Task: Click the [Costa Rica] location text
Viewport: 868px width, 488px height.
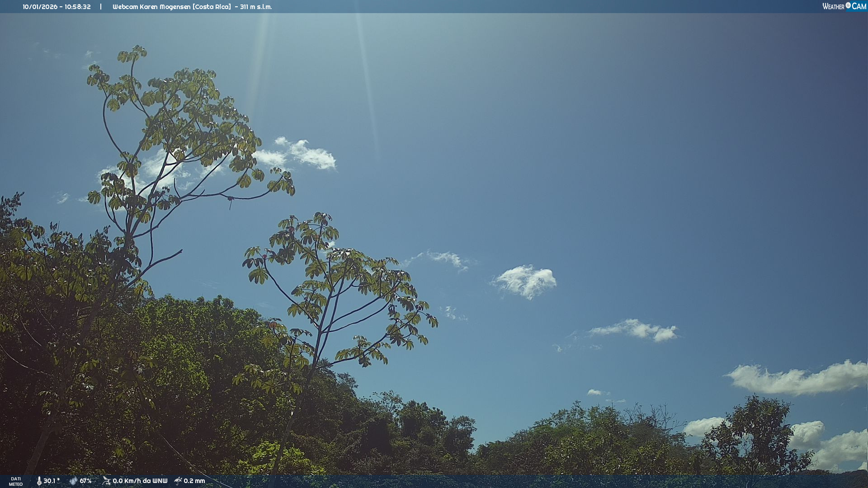Action: coord(212,7)
